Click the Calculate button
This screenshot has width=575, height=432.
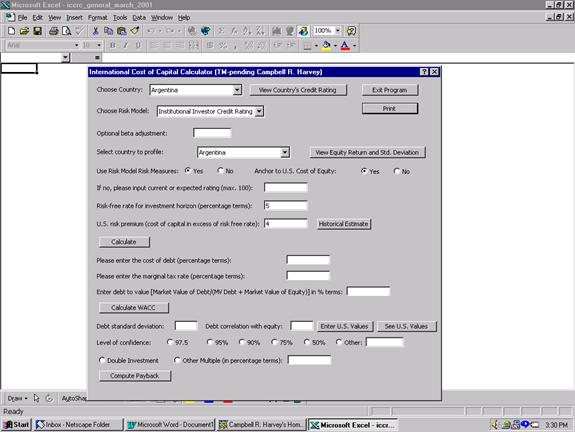pyautogui.click(x=124, y=242)
